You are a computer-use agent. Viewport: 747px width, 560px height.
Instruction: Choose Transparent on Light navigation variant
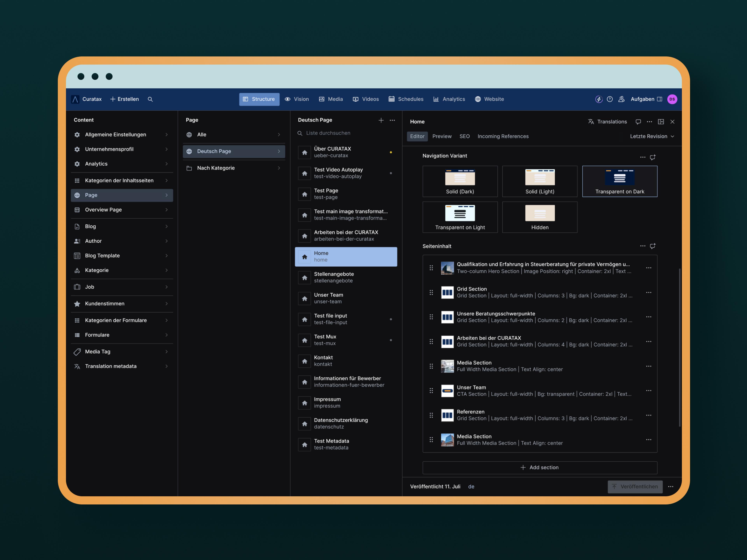tap(460, 217)
